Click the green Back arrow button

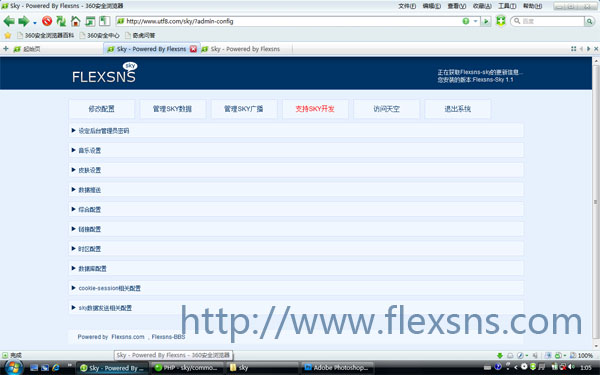(x=9, y=21)
